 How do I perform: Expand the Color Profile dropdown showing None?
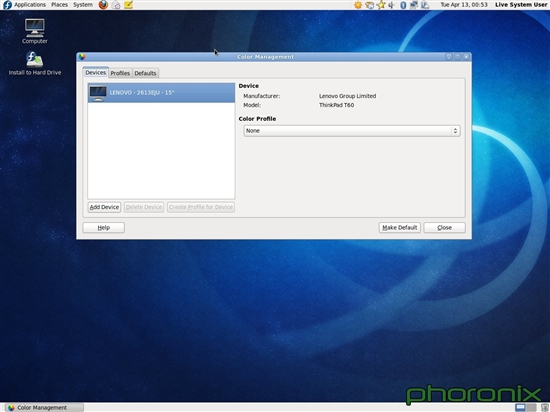pos(352,131)
